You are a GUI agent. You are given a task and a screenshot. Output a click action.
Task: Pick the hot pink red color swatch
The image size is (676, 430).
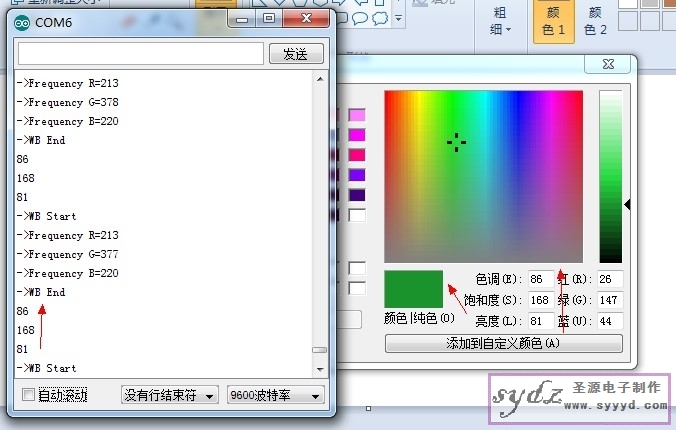point(357,155)
